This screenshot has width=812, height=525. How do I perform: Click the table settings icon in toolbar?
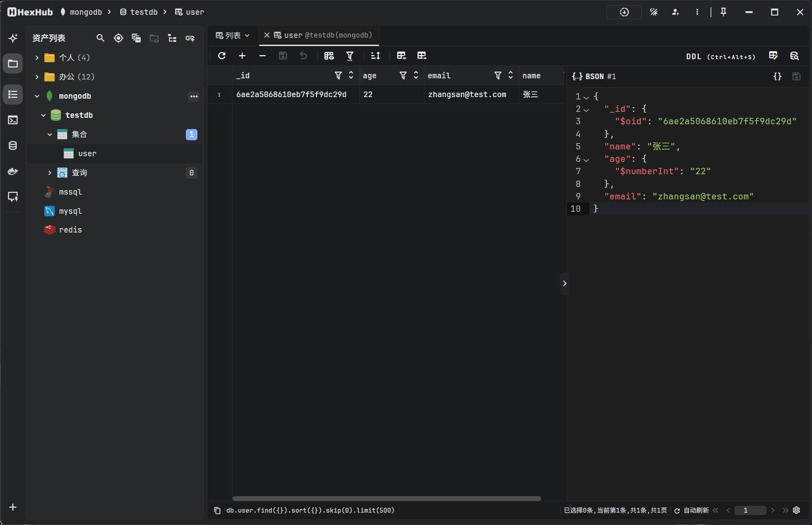[x=329, y=56]
